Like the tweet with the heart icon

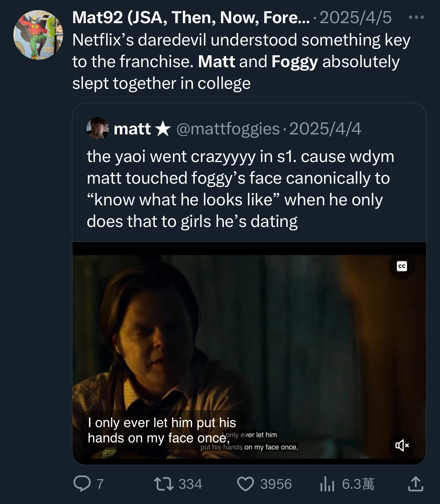tap(245, 484)
